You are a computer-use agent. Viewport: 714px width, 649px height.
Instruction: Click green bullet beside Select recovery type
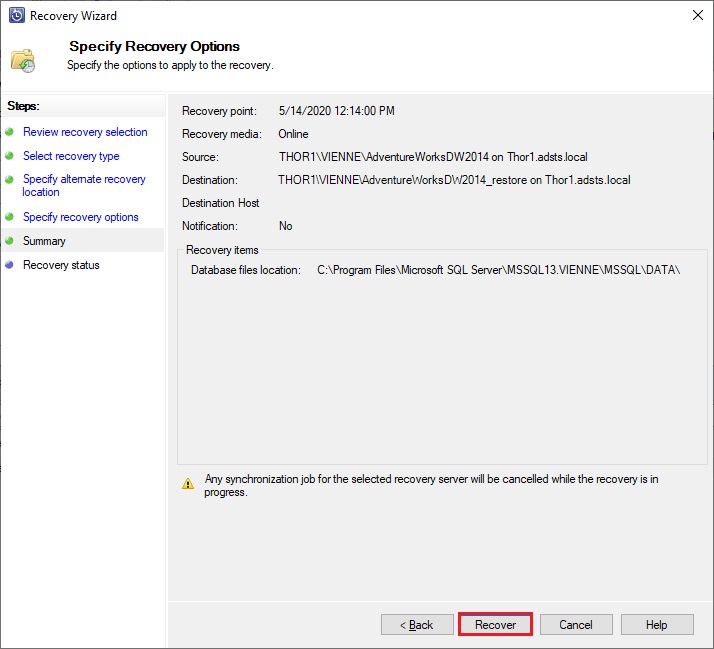tap(9, 156)
